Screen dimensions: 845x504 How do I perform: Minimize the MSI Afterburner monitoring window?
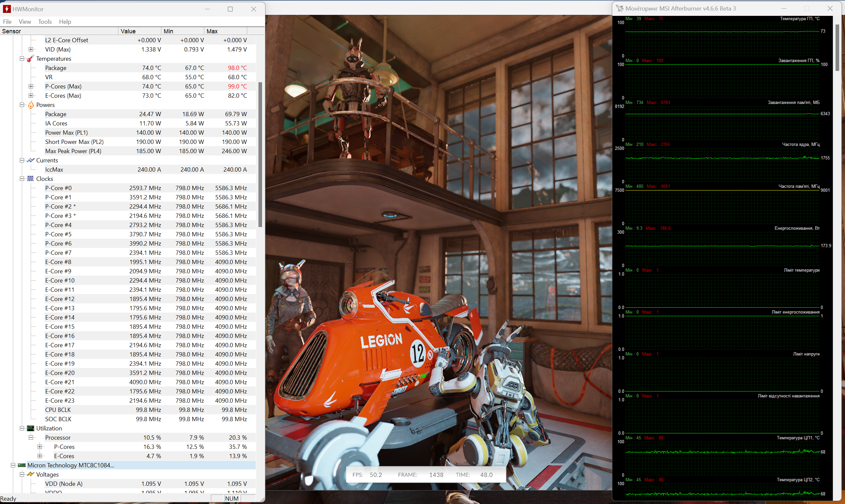784,9
